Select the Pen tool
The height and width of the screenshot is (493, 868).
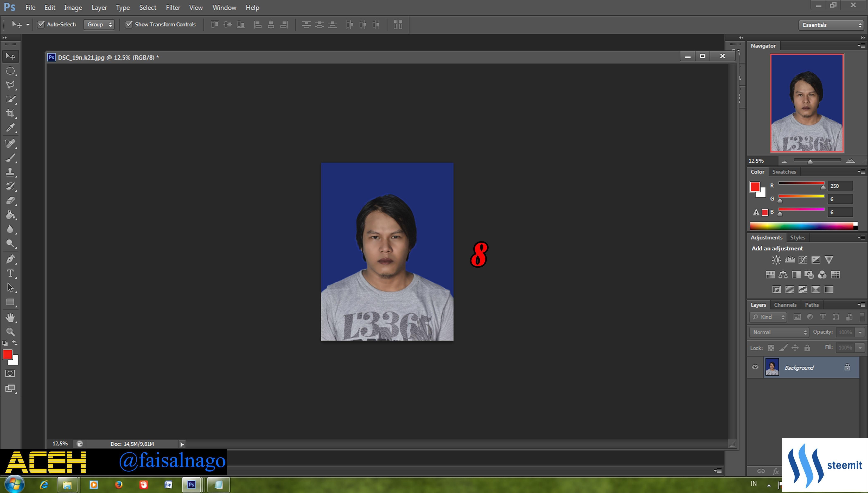(x=10, y=259)
